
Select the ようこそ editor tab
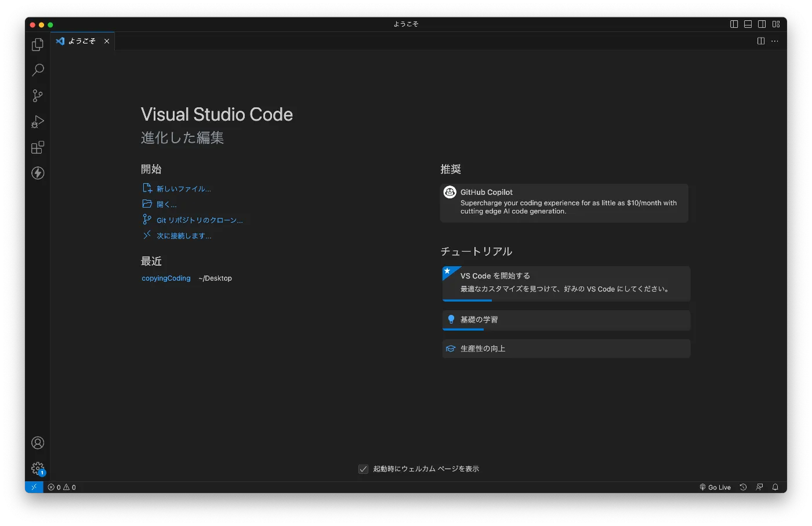coord(82,41)
